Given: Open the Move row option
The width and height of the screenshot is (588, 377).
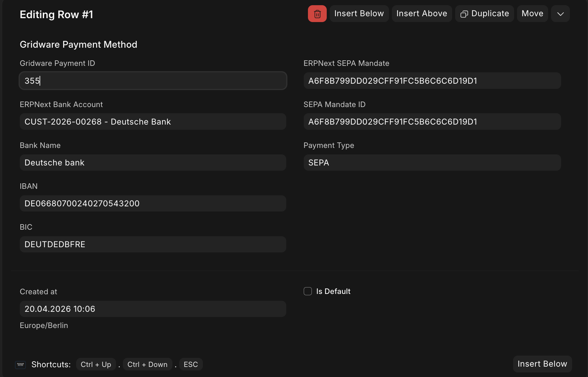Looking at the screenshot, I should pyautogui.click(x=532, y=14).
